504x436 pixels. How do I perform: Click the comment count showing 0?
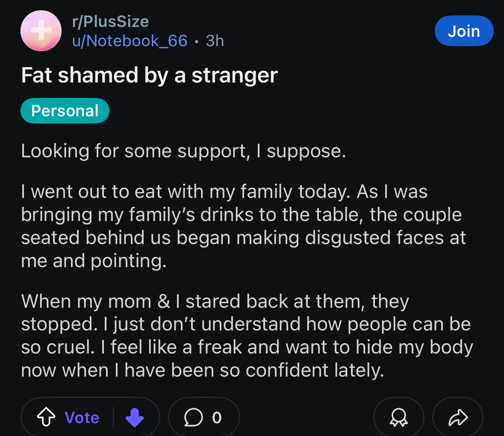(x=217, y=418)
